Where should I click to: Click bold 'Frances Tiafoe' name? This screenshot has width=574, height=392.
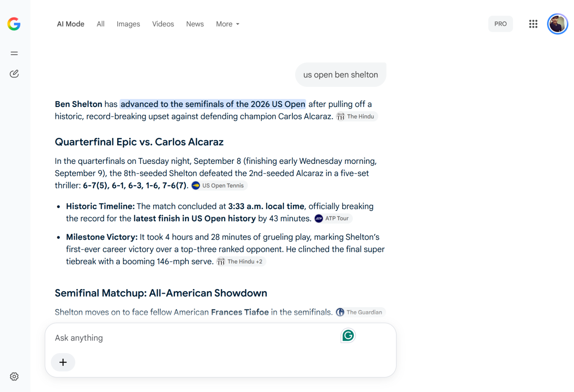tap(240, 312)
